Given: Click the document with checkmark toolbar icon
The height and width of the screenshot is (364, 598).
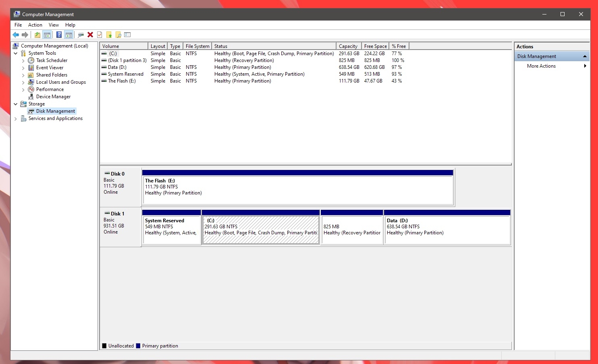Looking at the screenshot, I should click(x=99, y=35).
